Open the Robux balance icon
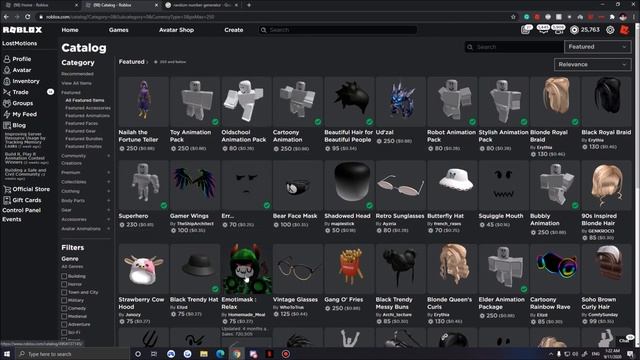Viewport: 640px width, 360px height. pyautogui.click(x=574, y=30)
